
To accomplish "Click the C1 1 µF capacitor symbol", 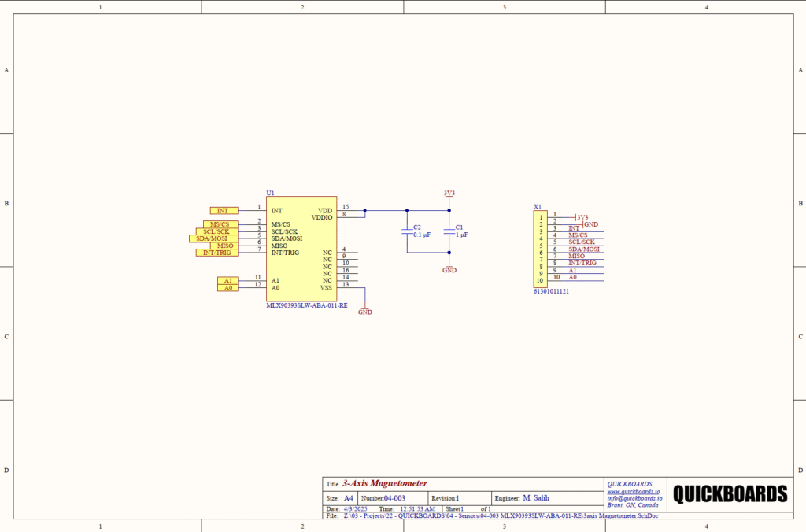I will (449, 231).
